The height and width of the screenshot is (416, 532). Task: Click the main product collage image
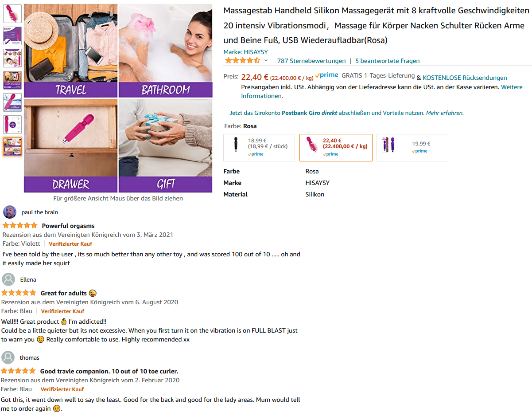click(118, 98)
